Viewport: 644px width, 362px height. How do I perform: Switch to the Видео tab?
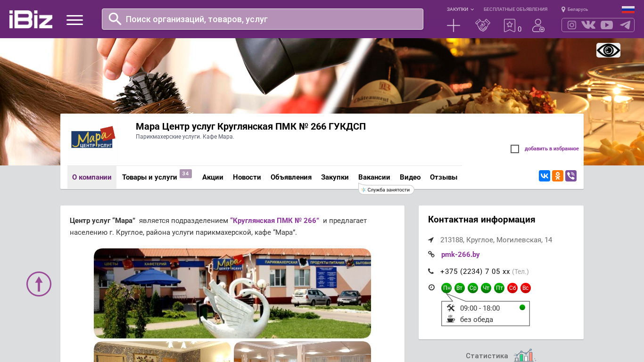pyautogui.click(x=410, y=177)
